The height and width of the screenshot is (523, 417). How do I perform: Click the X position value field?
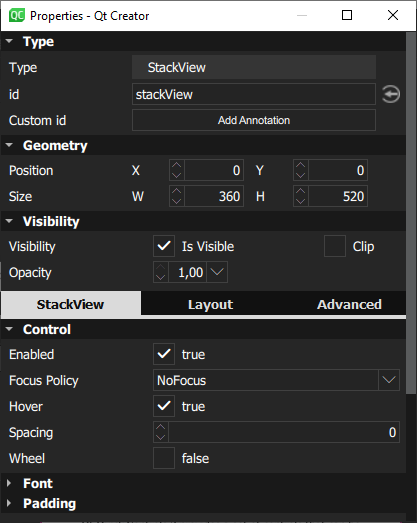214,170
